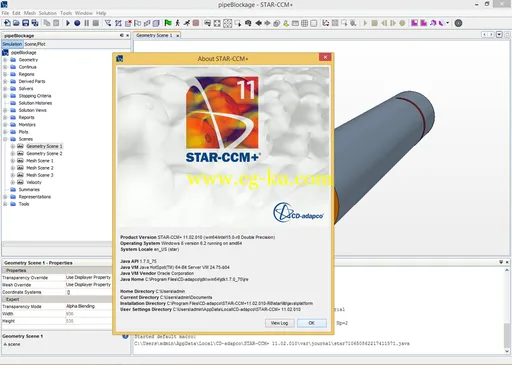This screenshot has width=512, height=365.
Task: Select Mesh Scene 3 in tree
Action: [40, 175]
